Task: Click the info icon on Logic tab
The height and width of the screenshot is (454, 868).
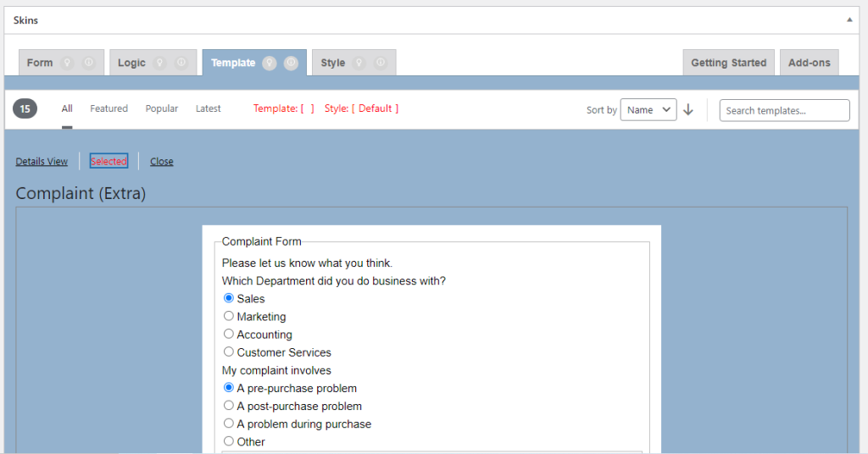Action: [x=181, y=63]
